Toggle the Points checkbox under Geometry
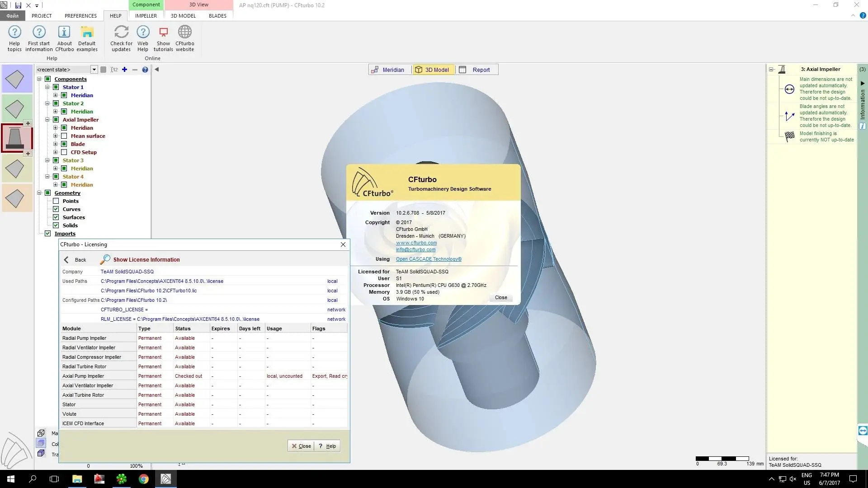The width and height of the screenshot is (868, 488). tap(56, 201)
